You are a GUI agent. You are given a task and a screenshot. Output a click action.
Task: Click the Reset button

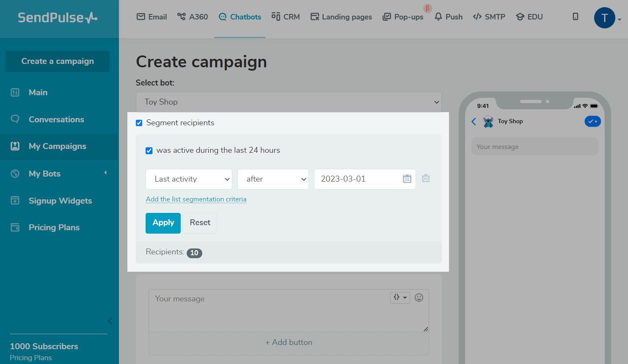coord(200,223)
